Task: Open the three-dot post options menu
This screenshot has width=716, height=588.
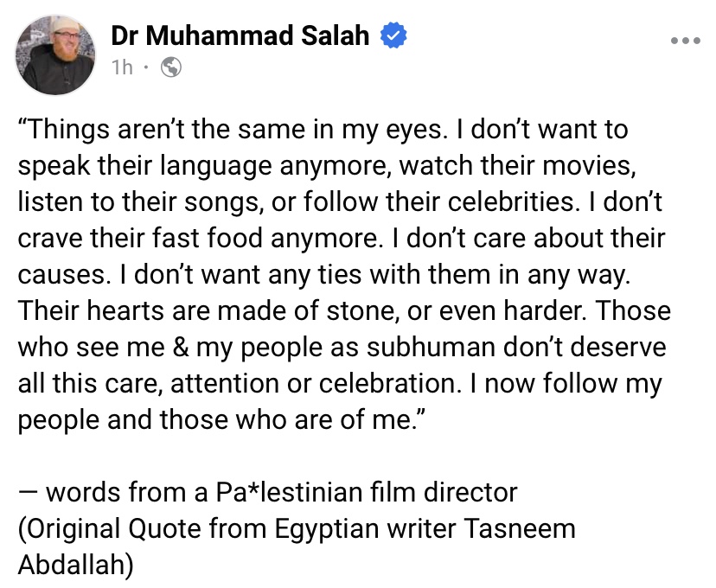Action: point(685,40)
